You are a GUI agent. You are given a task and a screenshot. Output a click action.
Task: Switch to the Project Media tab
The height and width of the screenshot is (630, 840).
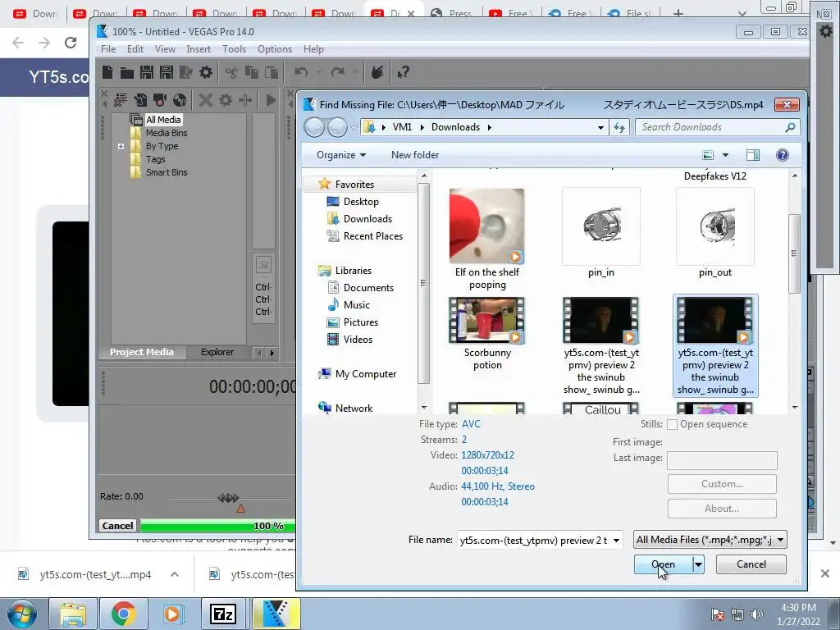(141, 352)
